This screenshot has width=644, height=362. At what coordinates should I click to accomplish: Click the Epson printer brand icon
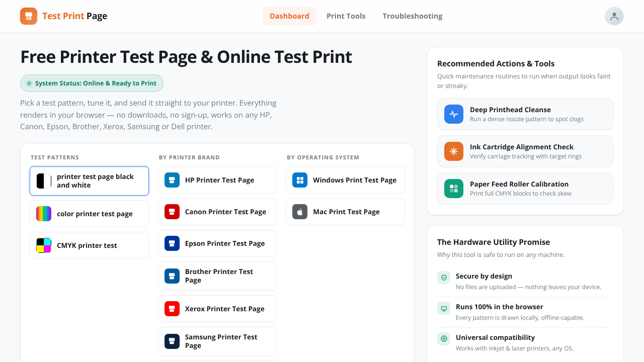pyautogui.click(x=172, y=243)
